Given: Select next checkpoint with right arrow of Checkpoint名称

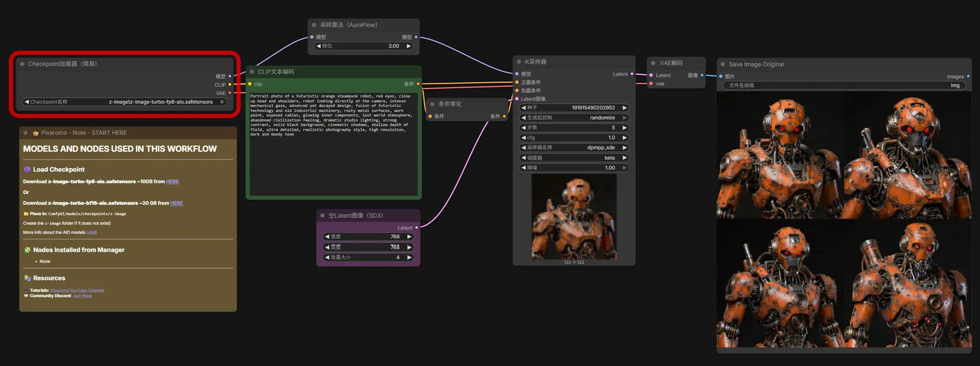Looking at the screenshot, I should point(222,102).
